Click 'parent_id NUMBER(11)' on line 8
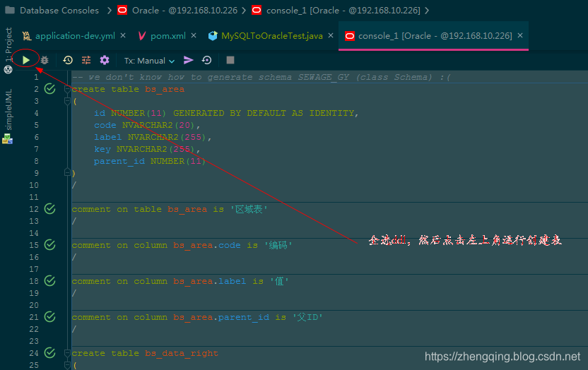 pyautogui.click(x=150, y=161)
